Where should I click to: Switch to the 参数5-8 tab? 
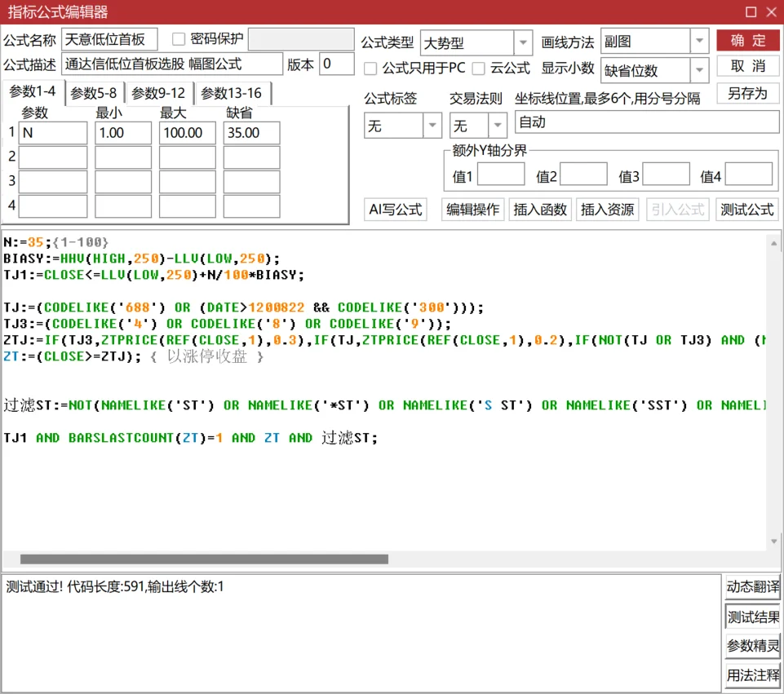coord(94,93)
